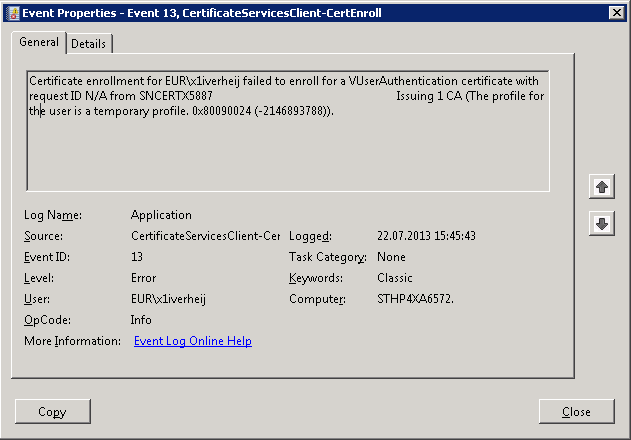Click the Event ID value 13

click(137, 257)
